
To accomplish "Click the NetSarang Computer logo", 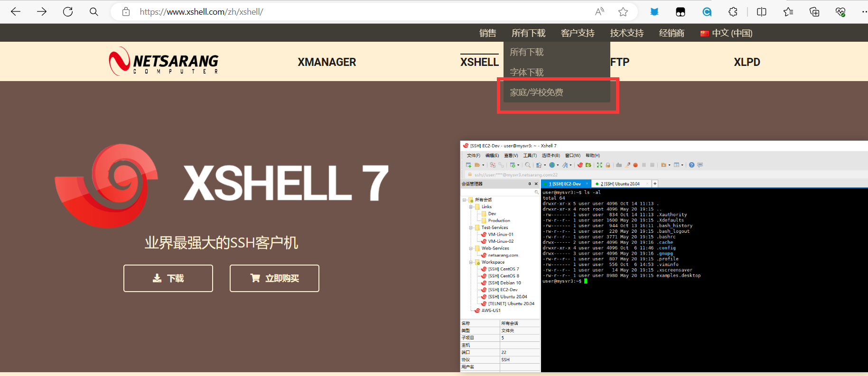I will (164, 61).
